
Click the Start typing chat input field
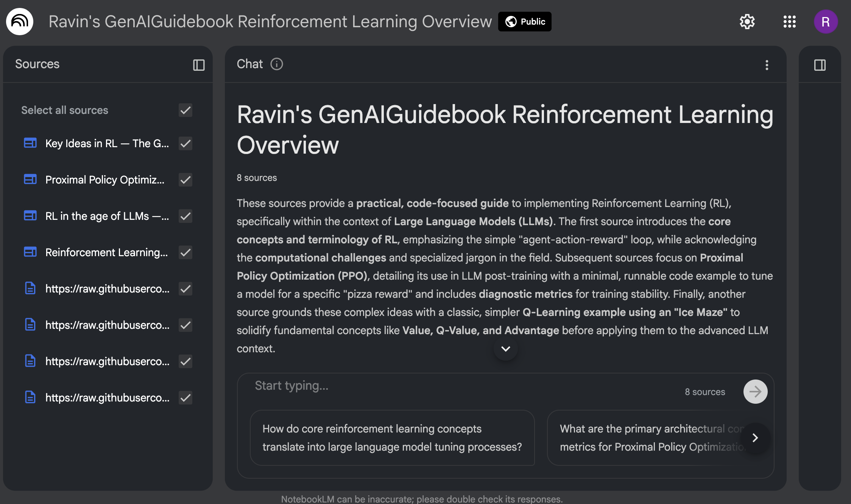454,386
